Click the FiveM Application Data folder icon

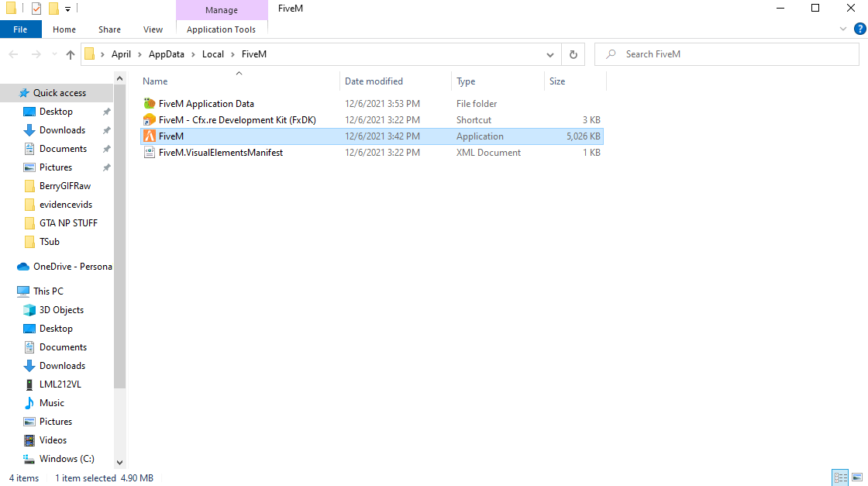click(x=149, y=104)
